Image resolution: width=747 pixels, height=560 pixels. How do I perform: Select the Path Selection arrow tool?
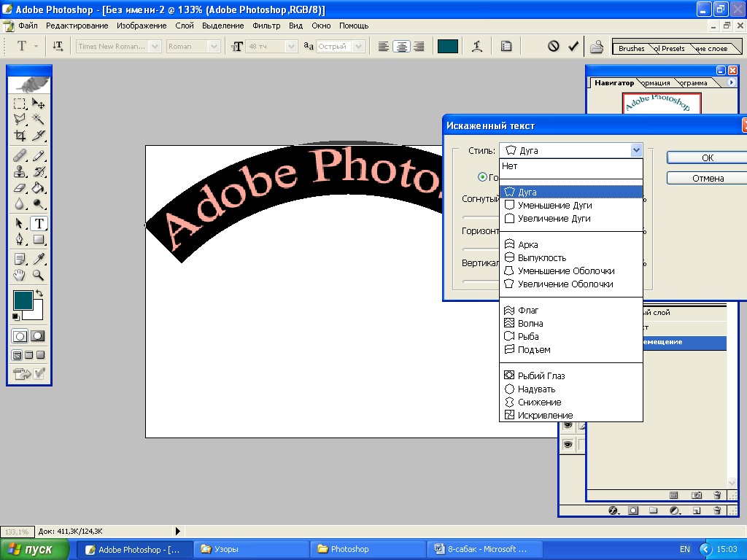(x=20, y=223)
